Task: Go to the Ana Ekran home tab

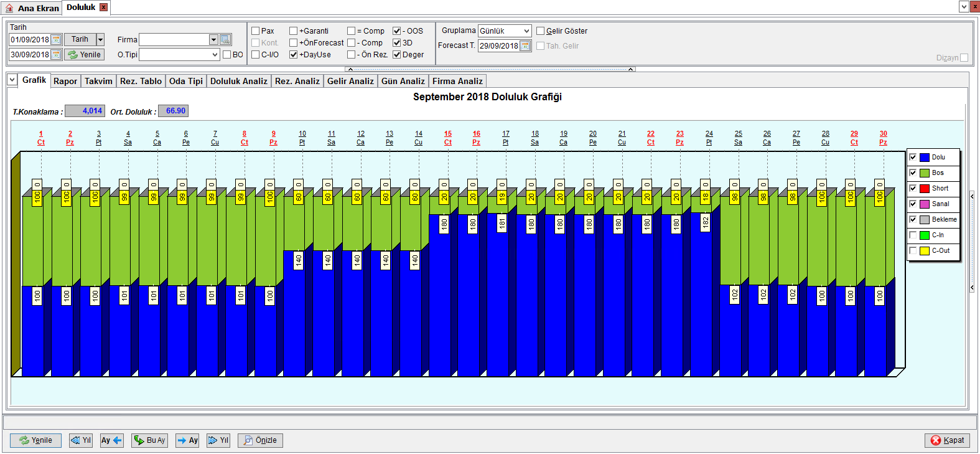Action: 32,8
